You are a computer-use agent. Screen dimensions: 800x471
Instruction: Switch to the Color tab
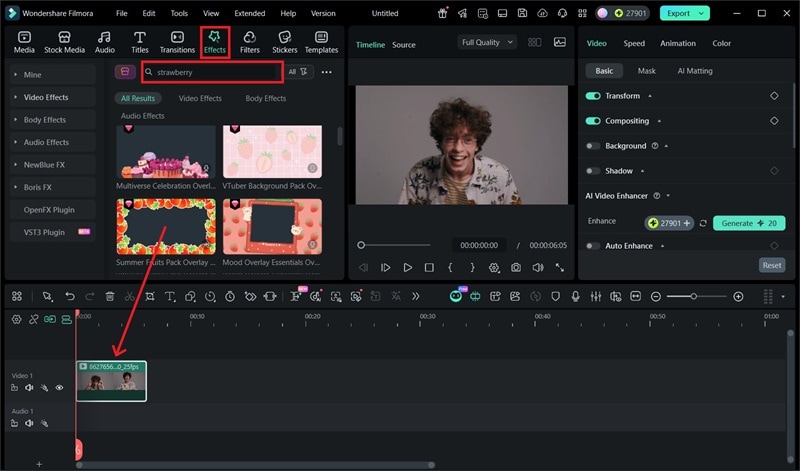[x=721, y=43]
